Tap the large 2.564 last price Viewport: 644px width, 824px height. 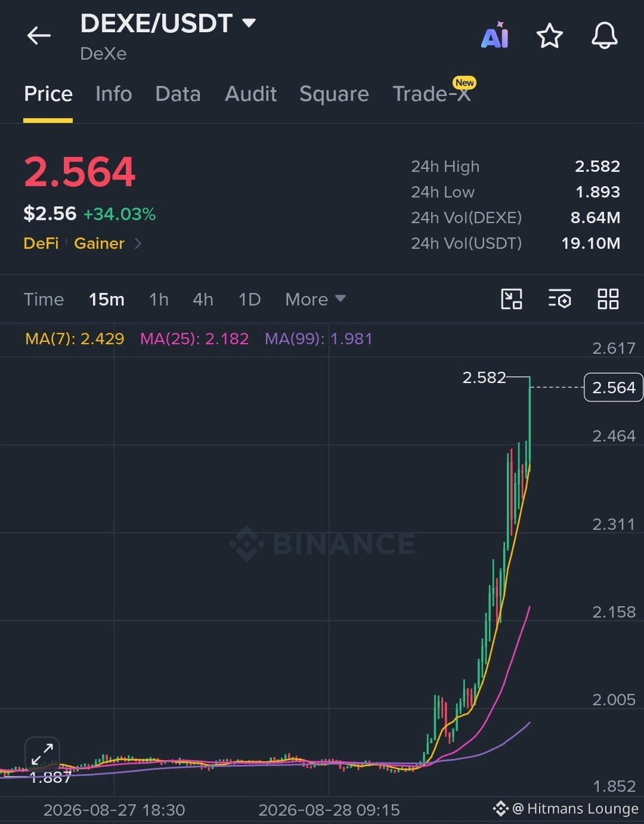(x=80, y=172)
